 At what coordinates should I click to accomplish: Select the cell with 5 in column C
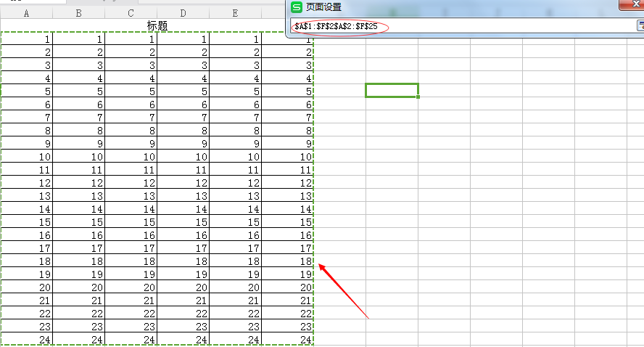pyautogui.click(x=131, y=91)
